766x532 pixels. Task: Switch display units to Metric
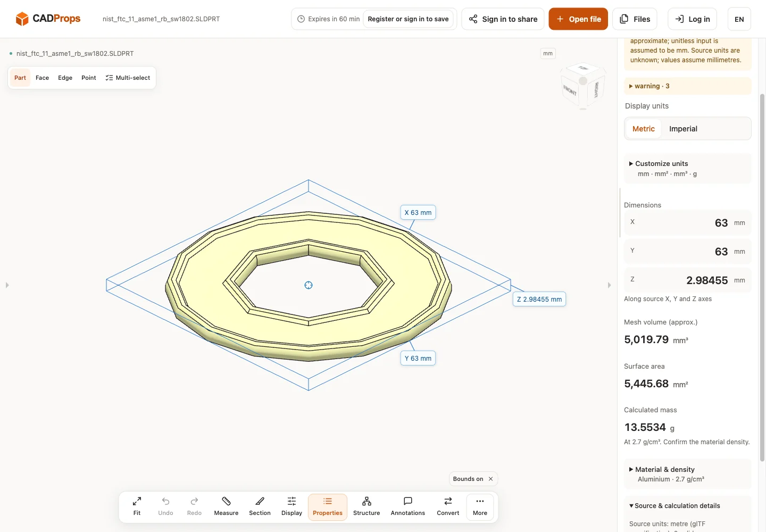(x=644, y=129)
